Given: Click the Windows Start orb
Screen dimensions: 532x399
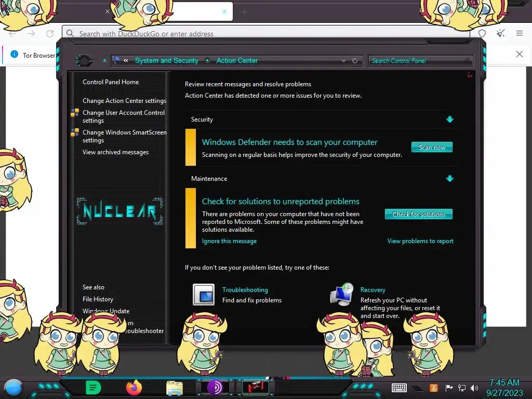Looking at the screenshot, I should point(13,388).
